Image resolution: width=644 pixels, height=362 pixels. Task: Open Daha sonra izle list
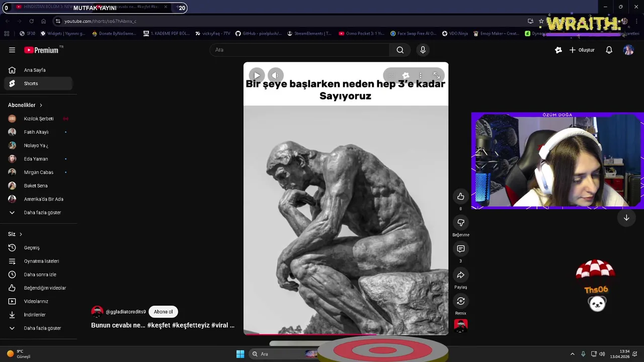38,275
